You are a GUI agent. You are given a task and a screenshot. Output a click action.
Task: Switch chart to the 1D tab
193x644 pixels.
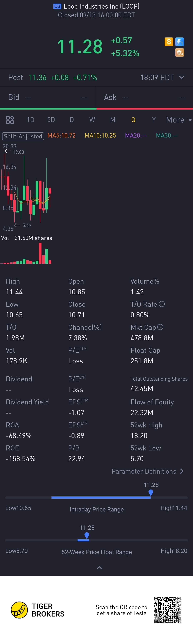[31, 120]
